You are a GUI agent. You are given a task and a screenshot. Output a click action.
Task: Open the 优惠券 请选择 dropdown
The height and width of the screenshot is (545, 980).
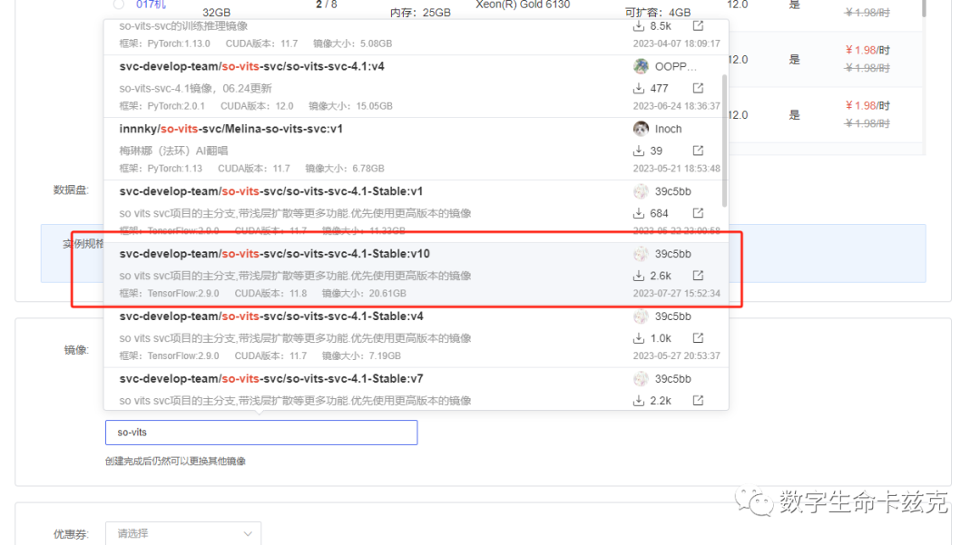tap(183, 534)
